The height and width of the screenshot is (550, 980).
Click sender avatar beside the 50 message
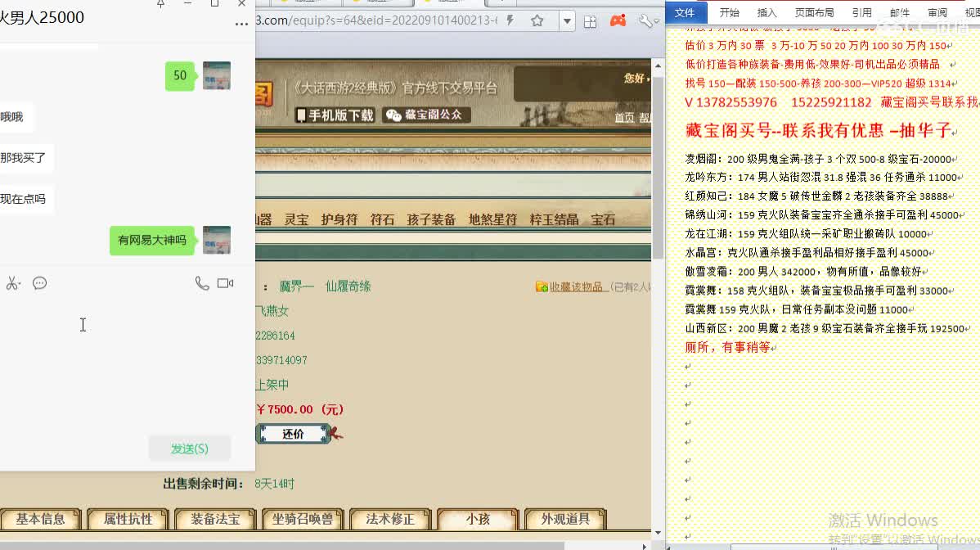[217, 75]
